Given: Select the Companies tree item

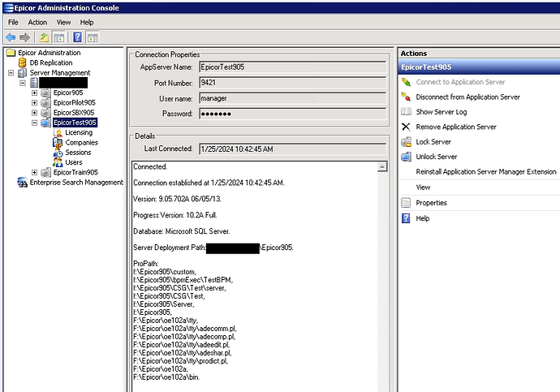Looking at the screenshot, I should pos(81,143).
